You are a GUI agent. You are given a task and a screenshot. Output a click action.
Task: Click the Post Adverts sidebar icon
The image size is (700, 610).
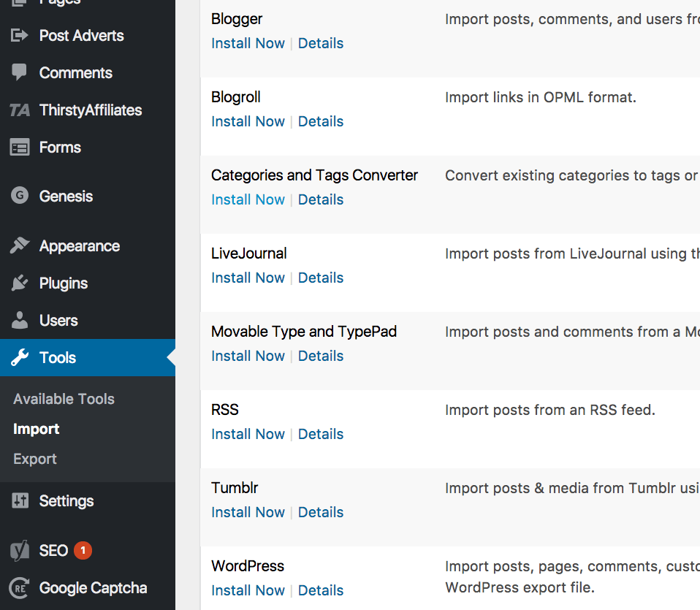pyautogui.click(x=20, y=35)
